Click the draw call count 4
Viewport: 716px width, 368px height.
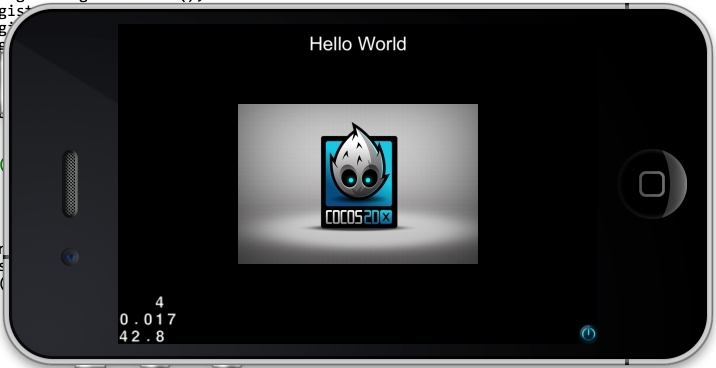point(159,302)
